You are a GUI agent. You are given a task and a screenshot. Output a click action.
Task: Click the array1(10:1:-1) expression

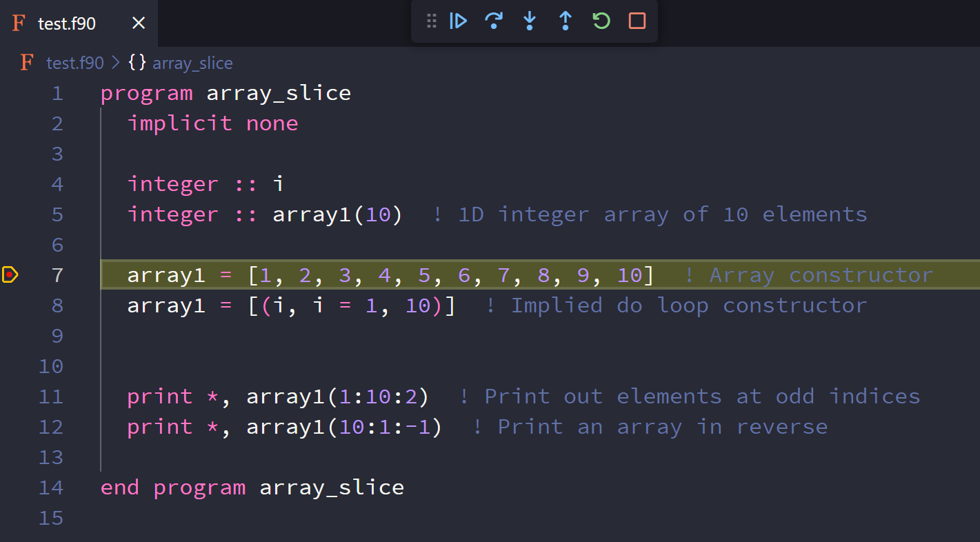tap(343, 427)
